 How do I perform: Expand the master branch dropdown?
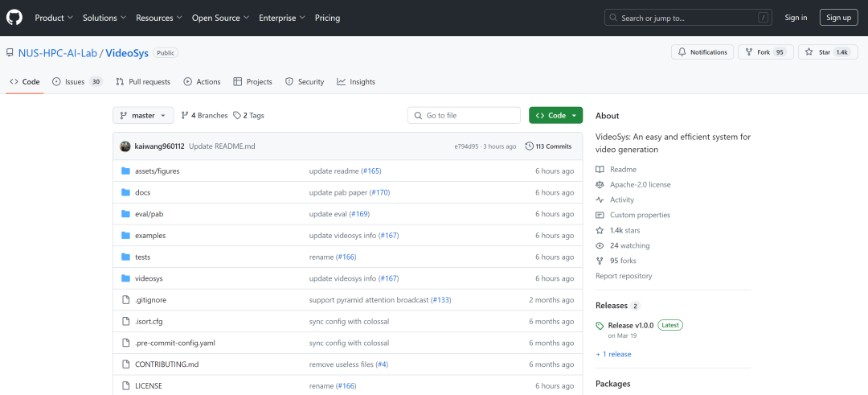pyautogui.click(x=143, y=116)
